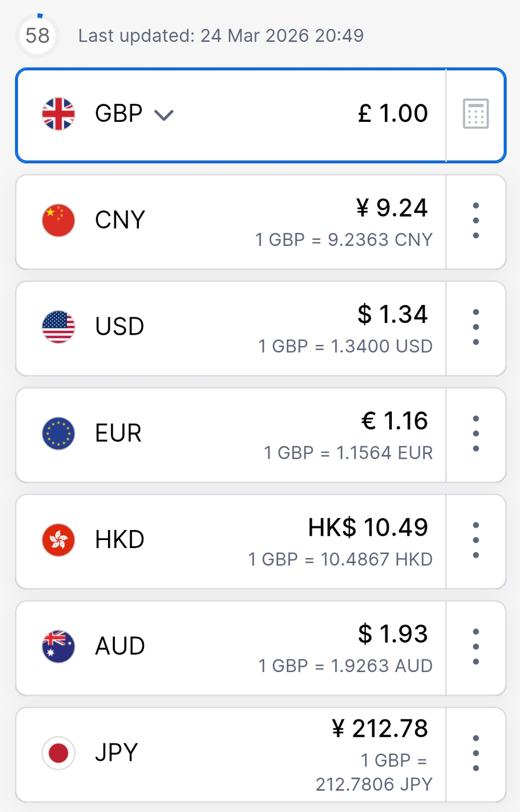Show more options for JPY row
This screenshot has height=812, width=520.
(x=475, y=753)
